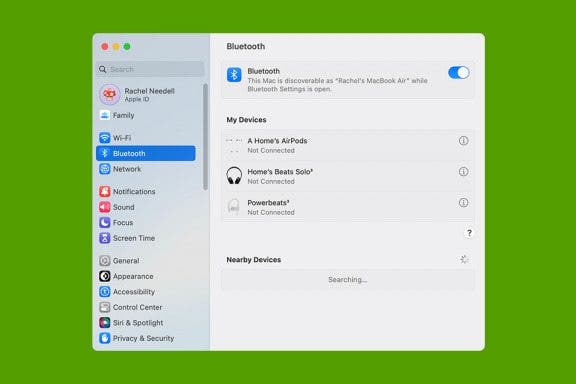Screen dimensions: 576x384
Task: Click the magnifying glass search icon
Action: 102,69
